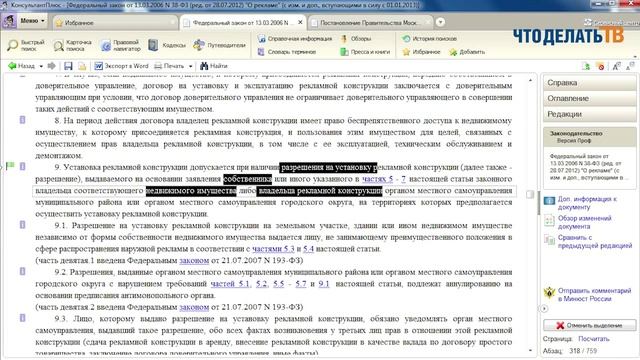
Task: Click Отправить комментарий в Минюст России
Action: (x=594, y=294)
